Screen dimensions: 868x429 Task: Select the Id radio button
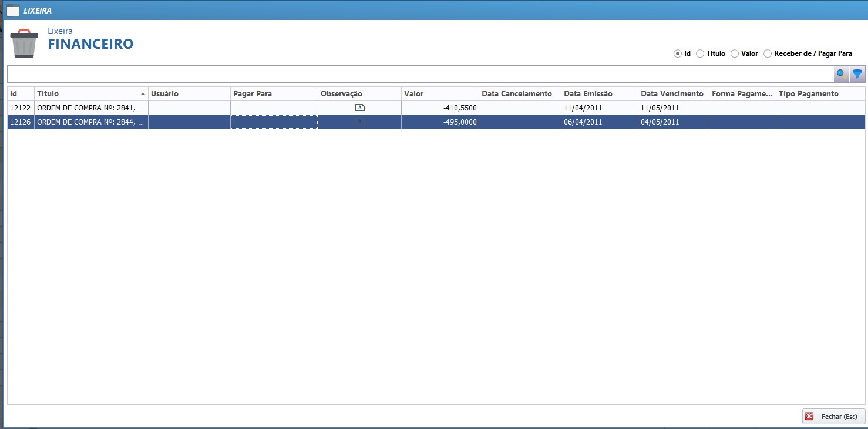677,53
